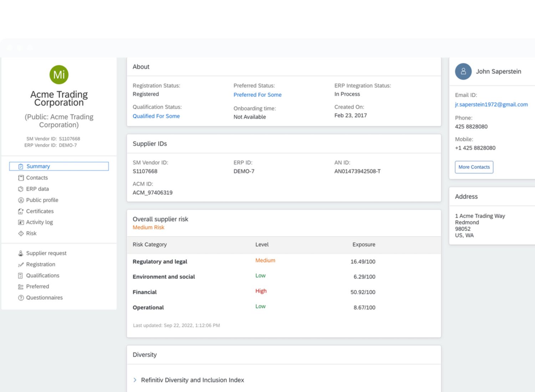
Task: Click the Registration pencil icon
Action: click(x=21, y=264)
